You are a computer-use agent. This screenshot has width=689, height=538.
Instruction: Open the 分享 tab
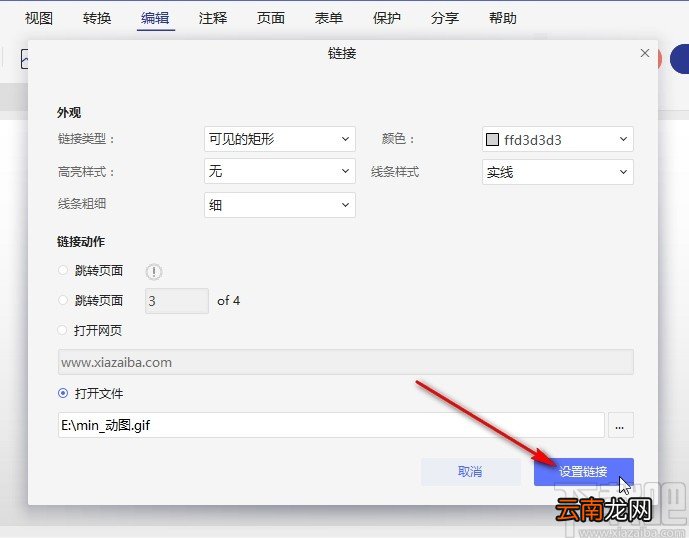point(445,18)
